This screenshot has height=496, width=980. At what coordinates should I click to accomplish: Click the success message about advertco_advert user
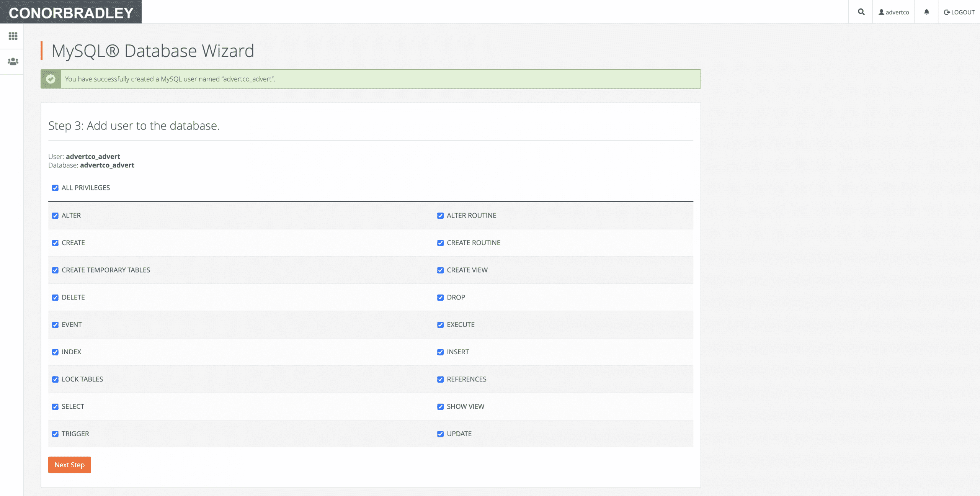(x=170, y=79)
